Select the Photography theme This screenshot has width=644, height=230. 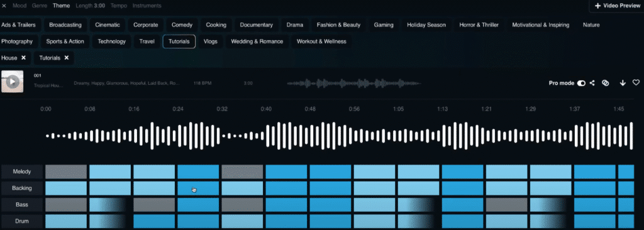pyautogui.click(x=17, y=41)
